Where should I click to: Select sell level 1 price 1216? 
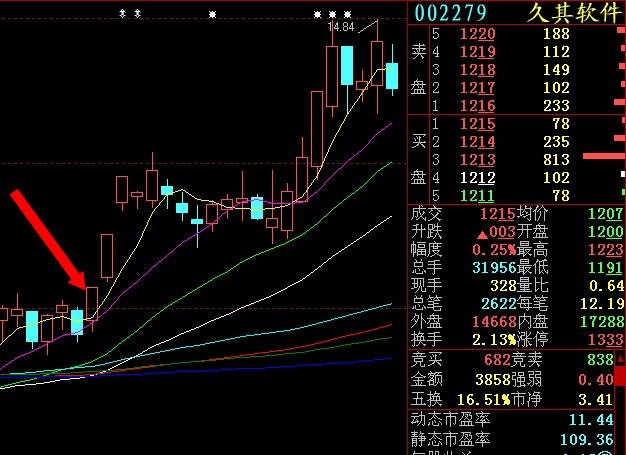pos(477,106)
